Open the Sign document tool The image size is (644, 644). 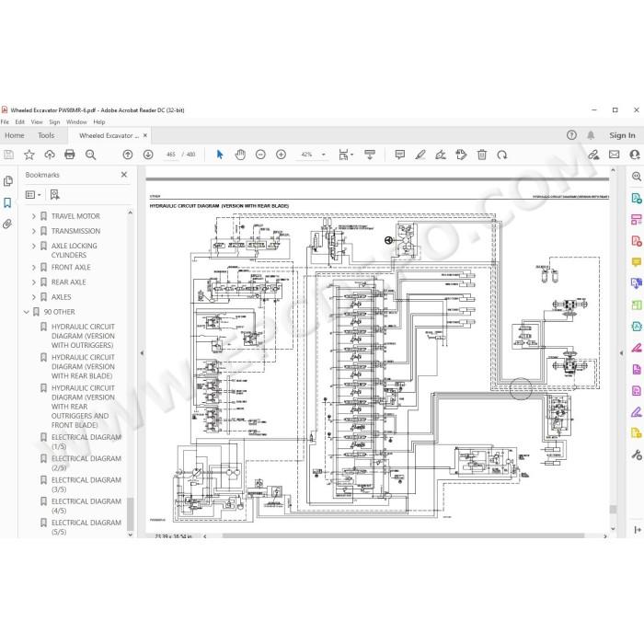[441, 155]
